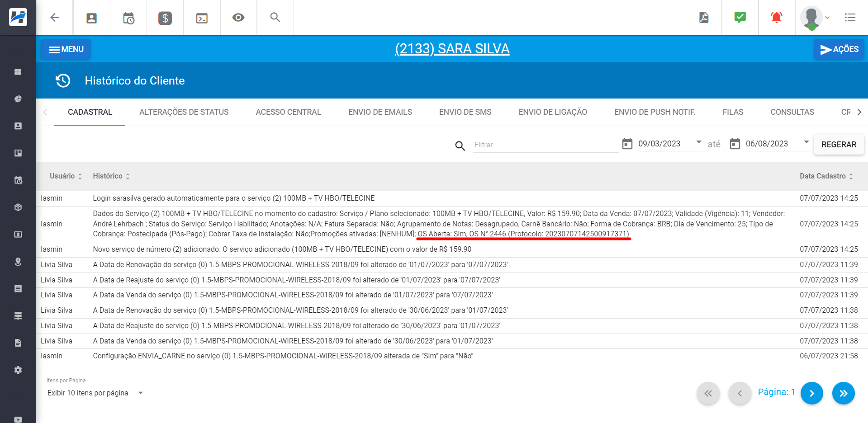Open Exibir 10 itens por página dropdown

pyautogui.click(x=96, y=393)
